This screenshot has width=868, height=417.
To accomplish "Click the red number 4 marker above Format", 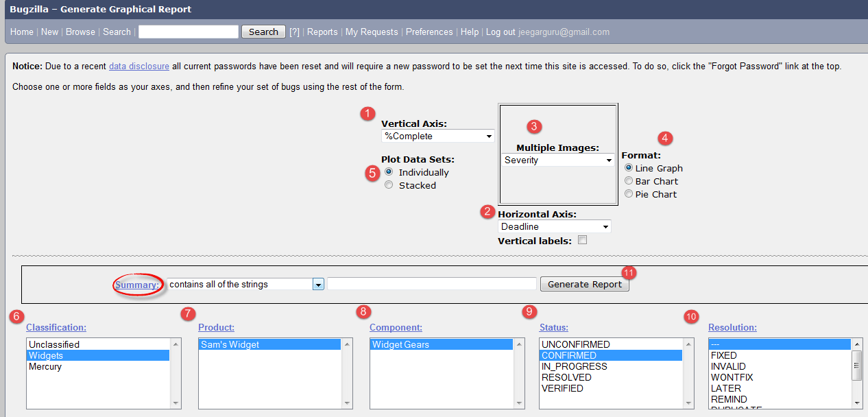I will (x=664, y=138).
